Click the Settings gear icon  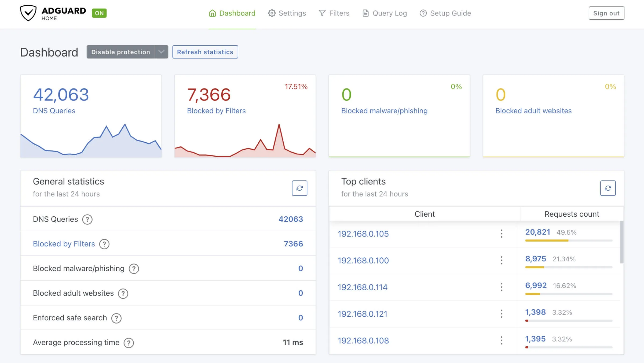pos(271,13)
